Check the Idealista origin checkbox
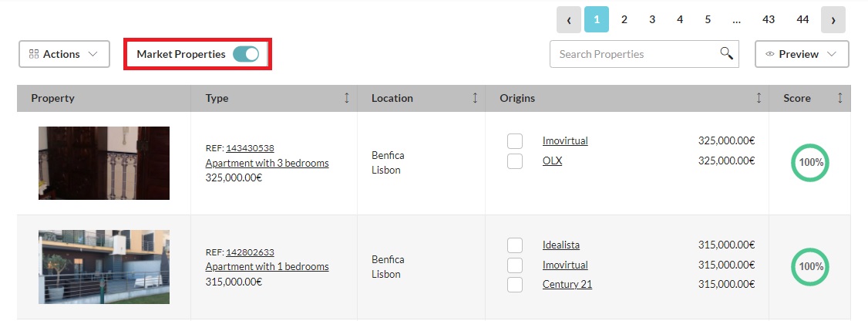Image resolution: width=868 pixels, height=321 pixels. (x=515, y=245)
